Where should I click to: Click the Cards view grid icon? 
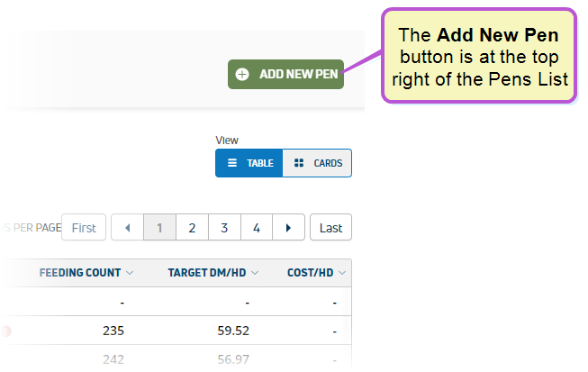point(299,163)
